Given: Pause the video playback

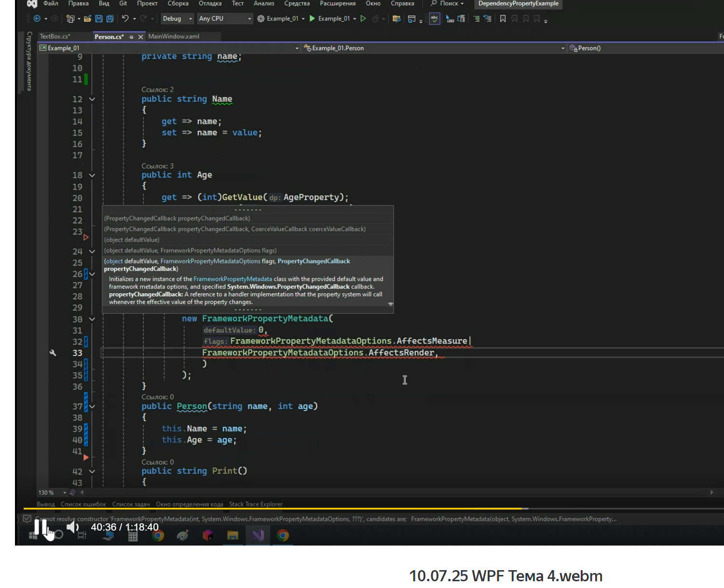Looking at the screenshot, I should point(41,527).
